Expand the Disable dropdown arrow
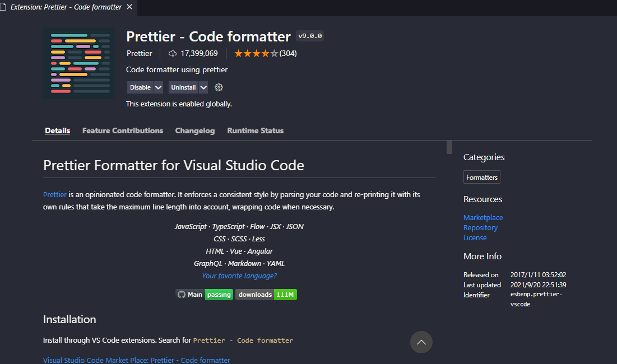 (x=158, y=87)
